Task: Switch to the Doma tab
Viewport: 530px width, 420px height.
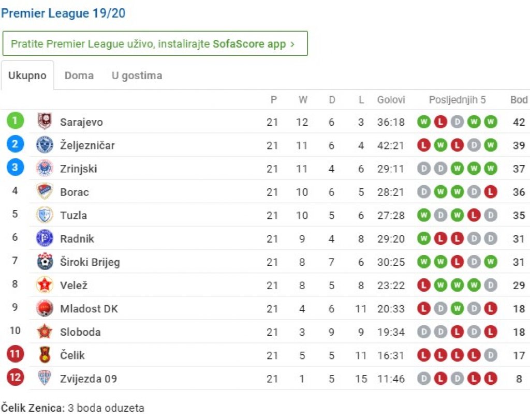Action: (79, 76)
